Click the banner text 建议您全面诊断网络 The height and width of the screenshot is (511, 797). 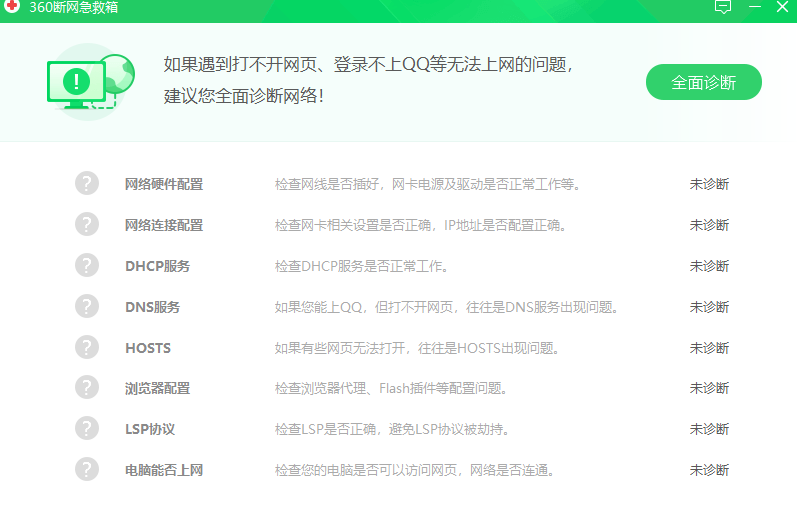[x=243, y=96]
